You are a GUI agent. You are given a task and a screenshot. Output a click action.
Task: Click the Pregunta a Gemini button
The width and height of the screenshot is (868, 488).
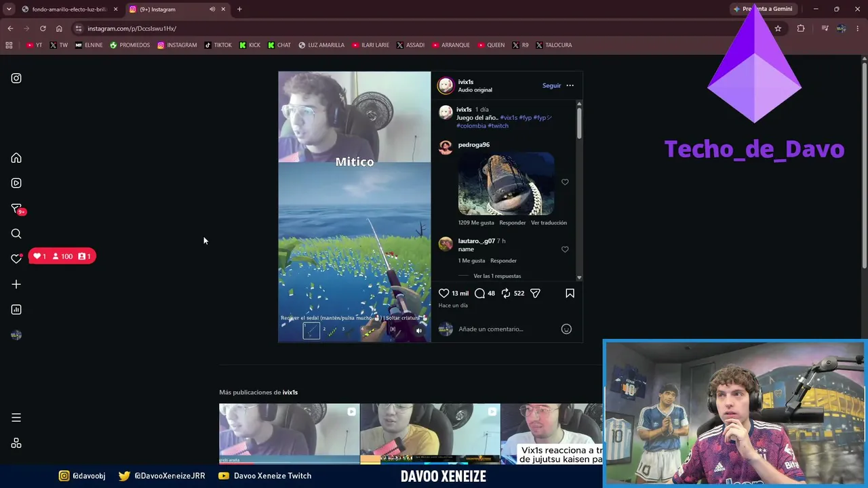click(762, 9)
